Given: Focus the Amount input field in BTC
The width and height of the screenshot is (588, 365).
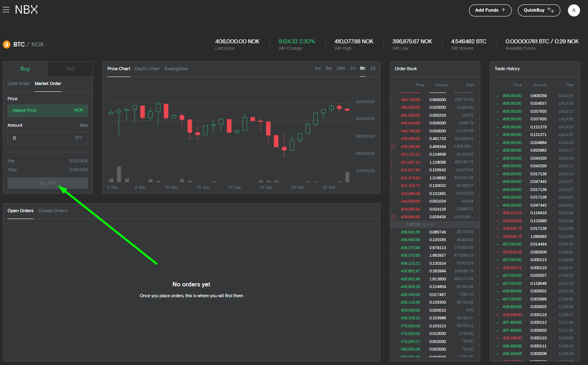Looking at the screenshot, I should point(42,138).
